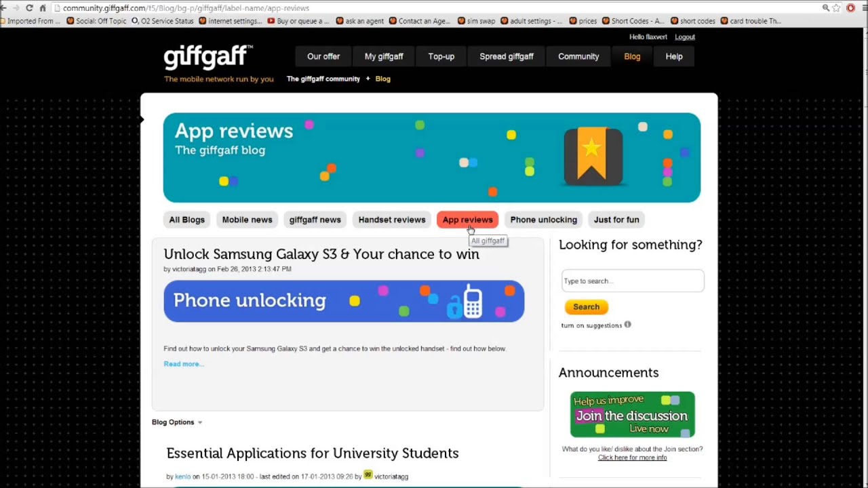Expand the Blog Options dropdown
This screenshot has height=488, width=868.
(177, 422)
